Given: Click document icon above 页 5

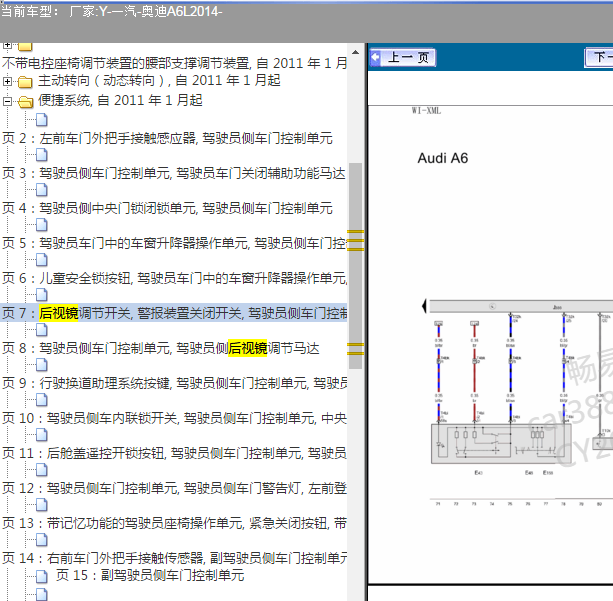Looking at the screenshot, I should [42, 225].
